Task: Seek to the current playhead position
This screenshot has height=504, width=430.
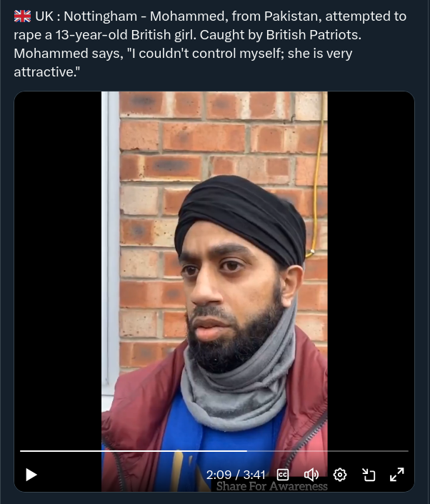Action: tap(247, 451)
